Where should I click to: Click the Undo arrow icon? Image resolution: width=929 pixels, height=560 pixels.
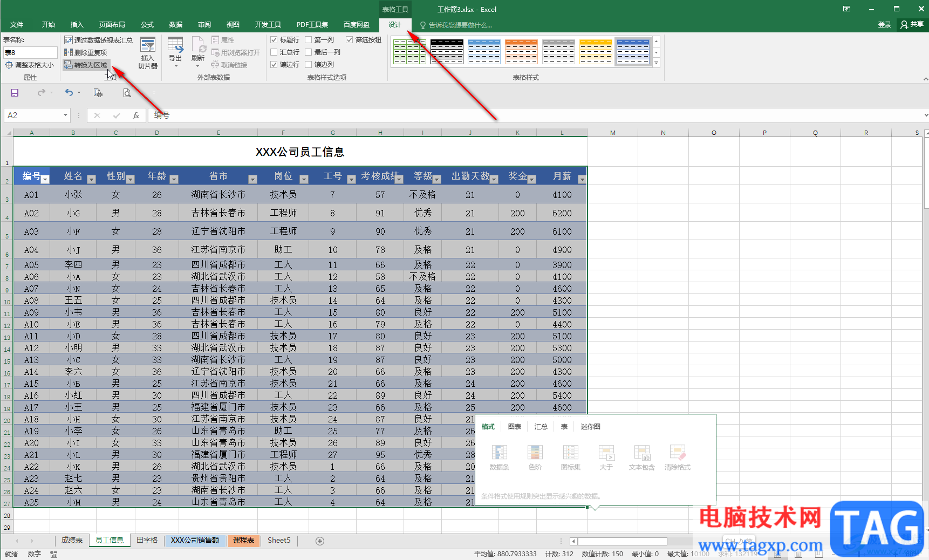coord(69,93)
